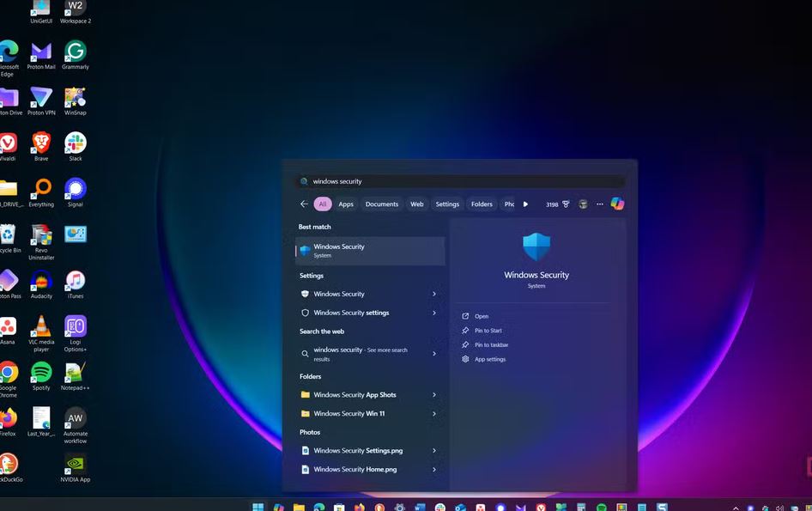Open the 3198 rewards points badge
The image size is (812, 511).
(558, 204)
